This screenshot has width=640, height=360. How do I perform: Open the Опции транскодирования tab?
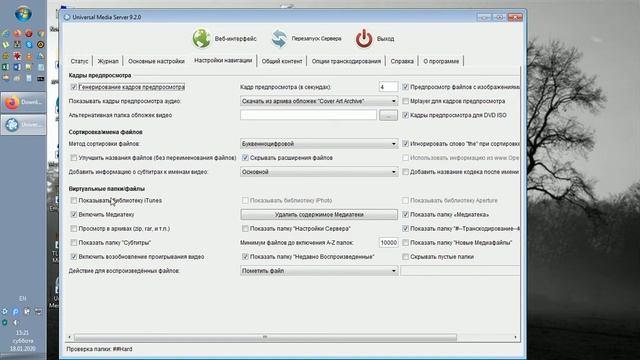point(346,61)
